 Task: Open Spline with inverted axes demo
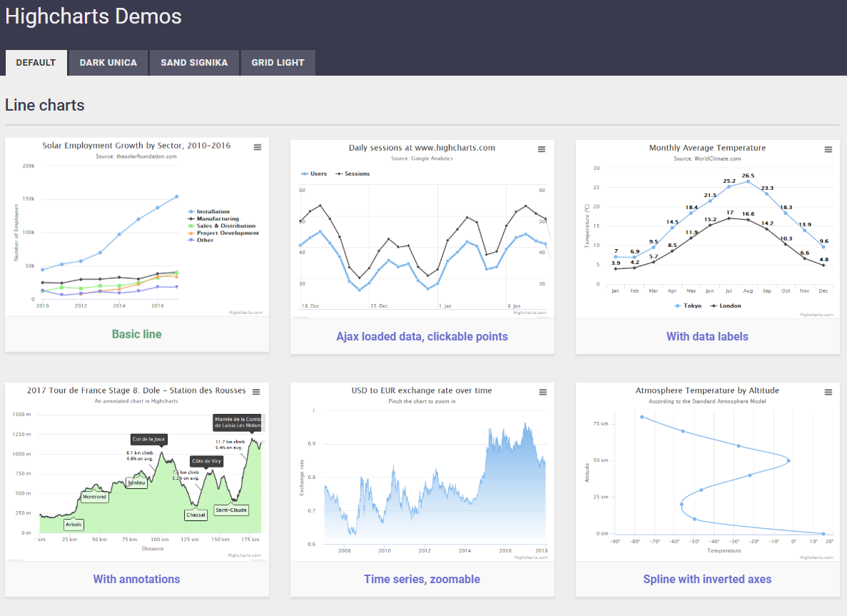click(707, 579)
